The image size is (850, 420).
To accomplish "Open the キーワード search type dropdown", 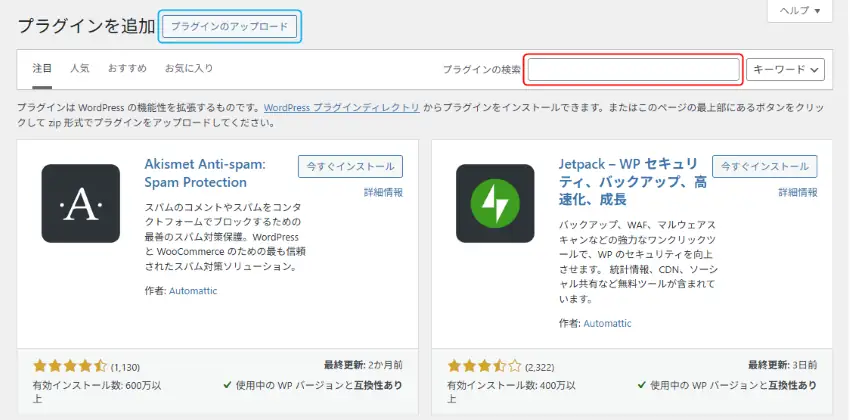I will pos(785,69).
